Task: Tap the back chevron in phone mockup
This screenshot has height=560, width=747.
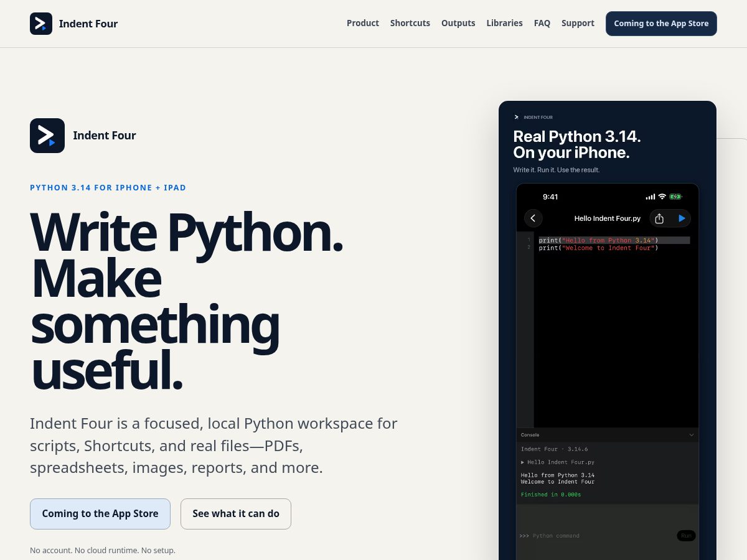Action: [533, 218]
